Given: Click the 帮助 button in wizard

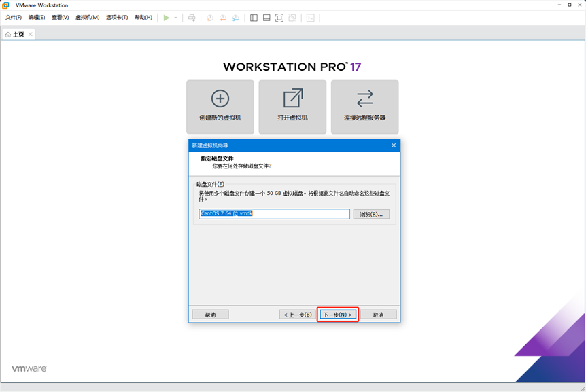Looking at the screenshot, I should (x=211, y=315).
